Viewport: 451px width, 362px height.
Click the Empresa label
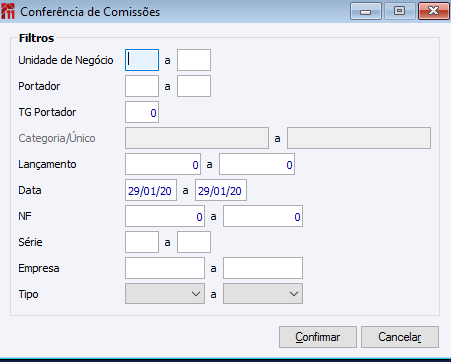coord(39,268)
